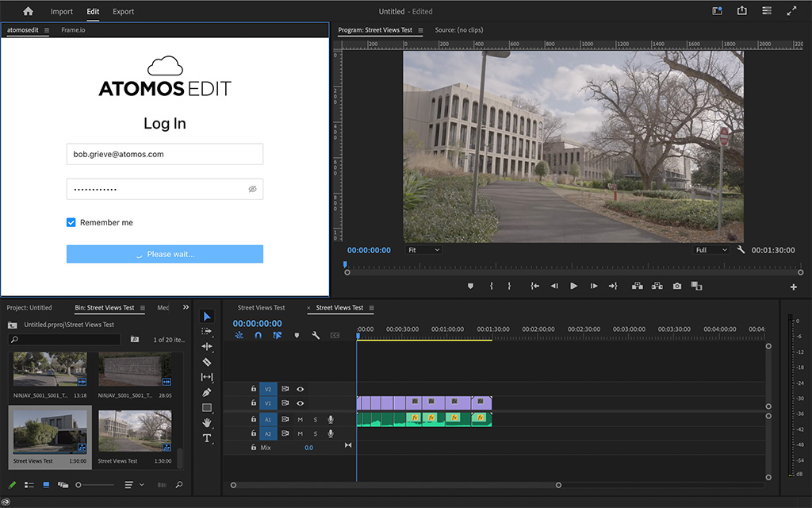
Task: Toggle password visibility eye icon
Action: (252, 189)
